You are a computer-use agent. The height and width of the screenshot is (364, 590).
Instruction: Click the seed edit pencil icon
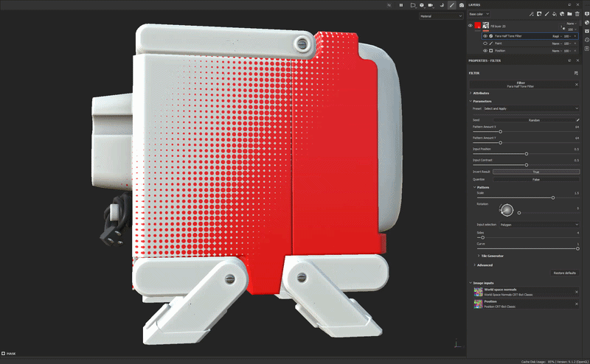pos(577,119)
